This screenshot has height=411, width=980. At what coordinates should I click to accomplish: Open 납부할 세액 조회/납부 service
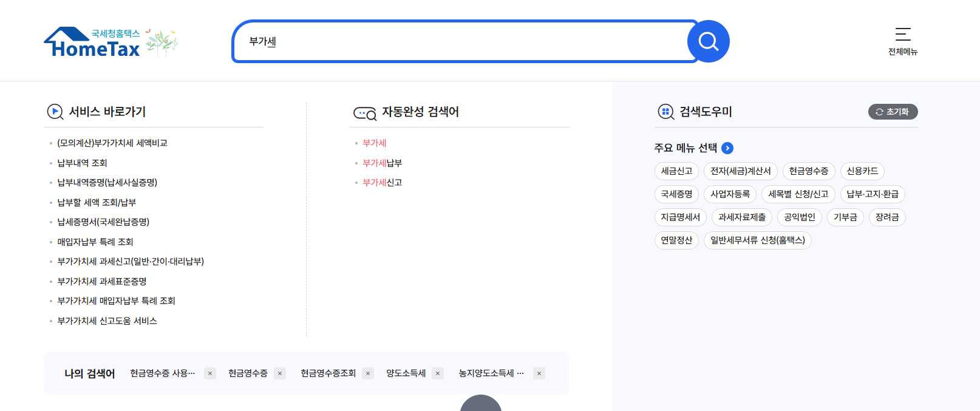[97, 203]
